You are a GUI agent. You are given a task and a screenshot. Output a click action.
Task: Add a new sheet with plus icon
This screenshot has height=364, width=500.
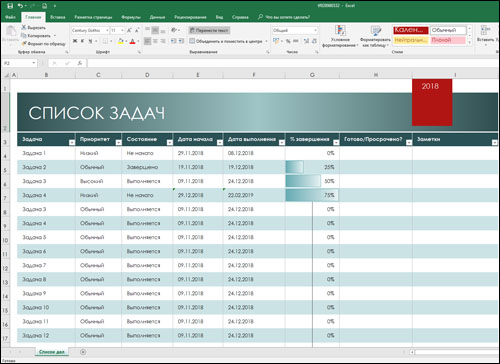click(83, 352)
